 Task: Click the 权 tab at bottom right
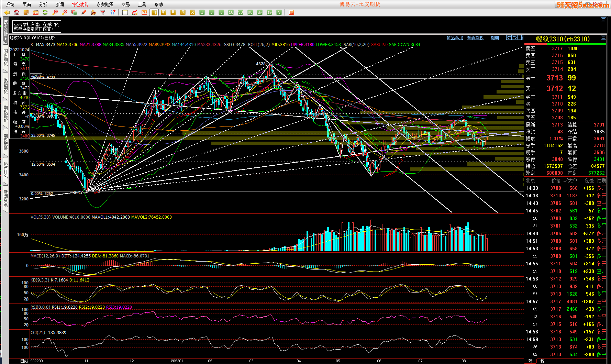click(x=542, y=361)
